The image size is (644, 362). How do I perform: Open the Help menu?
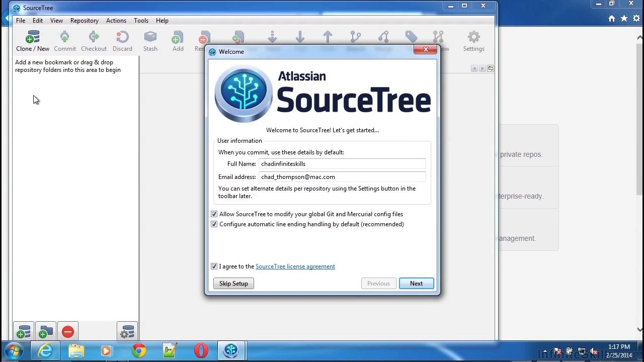[x=162, y=21]
